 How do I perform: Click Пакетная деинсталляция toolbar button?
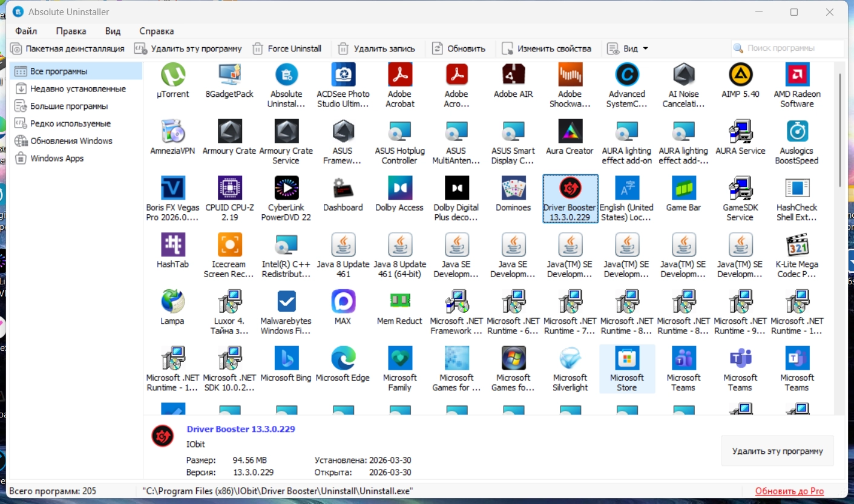click(68, 48)
